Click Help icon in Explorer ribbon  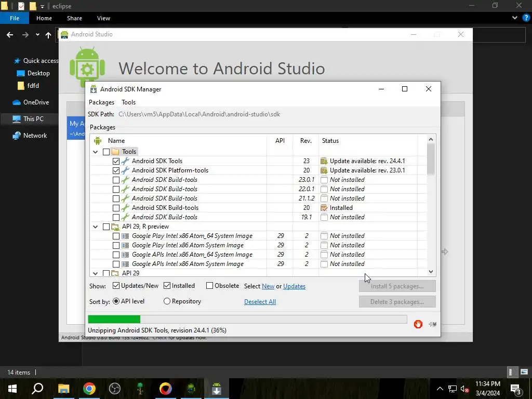(x=526, y=18)
